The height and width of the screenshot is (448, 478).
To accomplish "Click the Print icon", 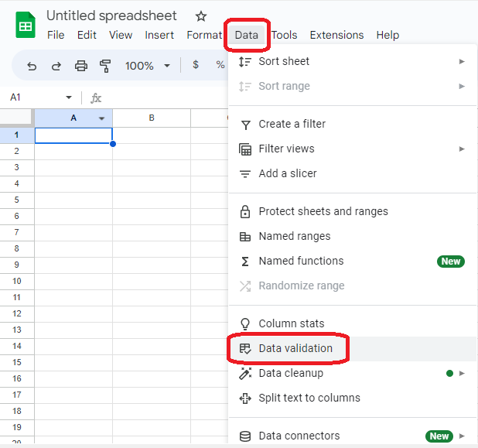I will click(80, 66).
